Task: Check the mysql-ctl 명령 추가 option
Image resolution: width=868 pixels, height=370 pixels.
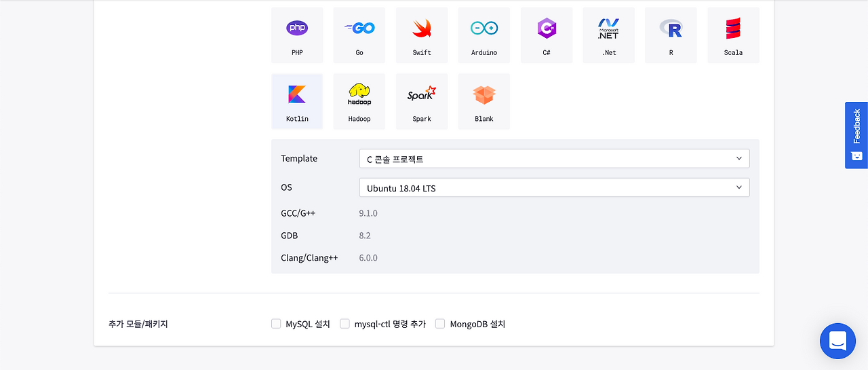Action: pos(344,324)
